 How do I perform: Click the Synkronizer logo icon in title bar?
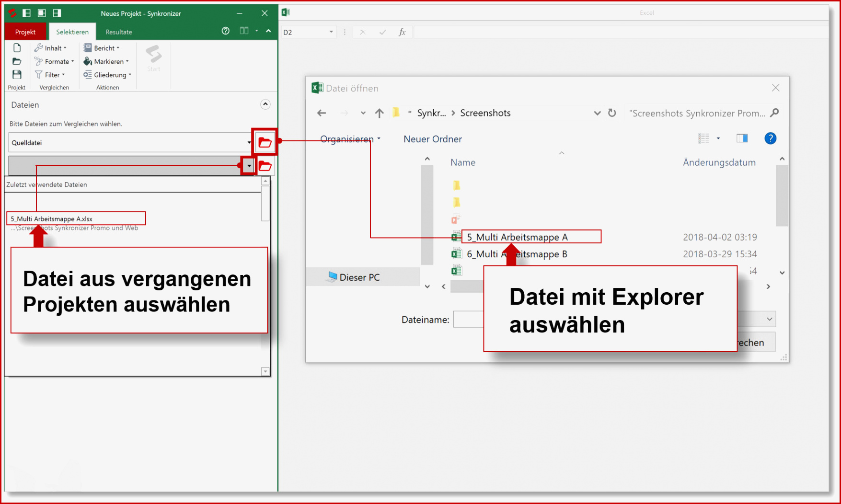(12, 13)
